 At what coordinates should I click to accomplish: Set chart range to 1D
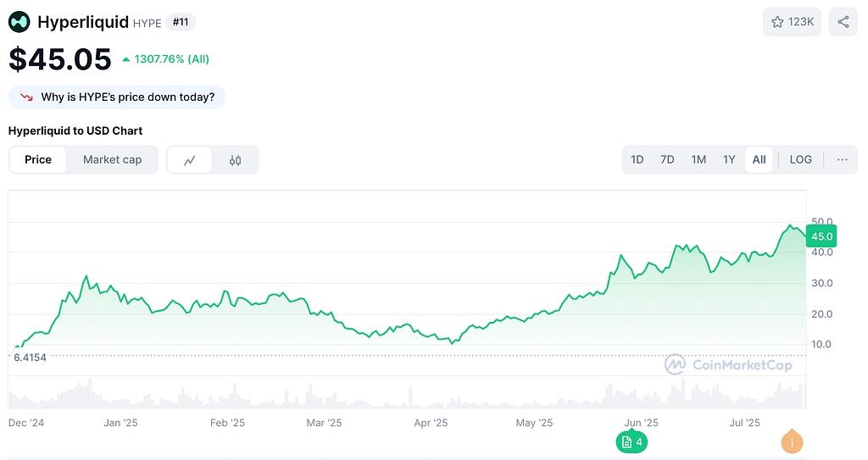(x=637, y=159)
